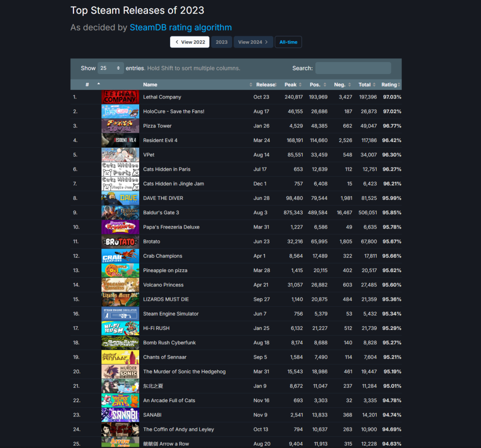Open Baldur's Gate 3 thumbnail
Viewport: 481px width, 448px height.
point(120,212)
